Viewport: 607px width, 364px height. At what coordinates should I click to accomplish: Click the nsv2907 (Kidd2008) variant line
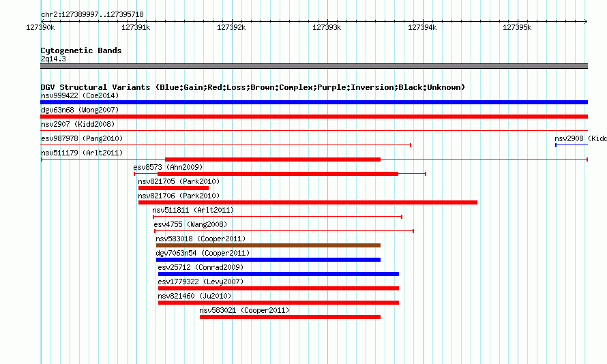tap(314, 131)
